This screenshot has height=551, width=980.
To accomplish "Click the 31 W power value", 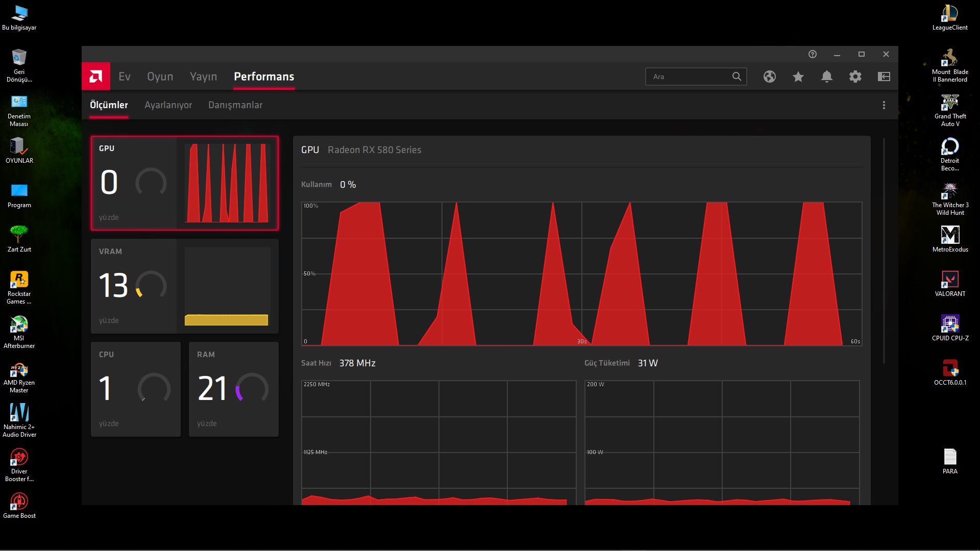I will (648, 363).
